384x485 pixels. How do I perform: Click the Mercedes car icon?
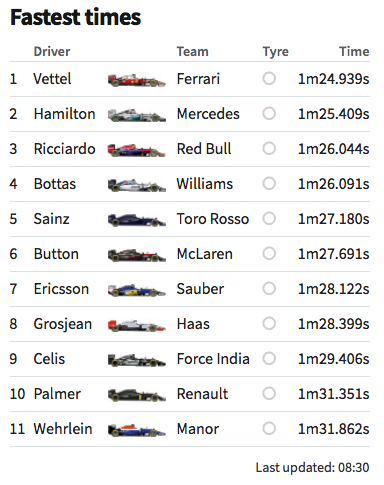137,115
